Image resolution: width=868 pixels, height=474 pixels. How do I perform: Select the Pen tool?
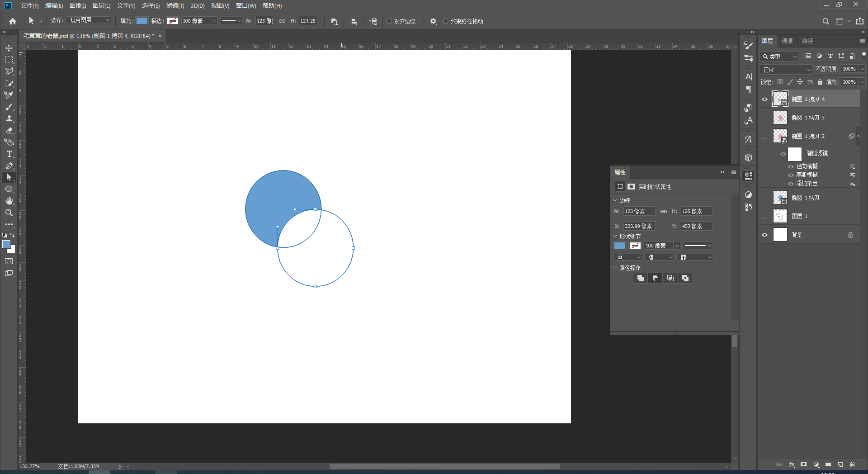pyautogui.click(x=9, y=166)
